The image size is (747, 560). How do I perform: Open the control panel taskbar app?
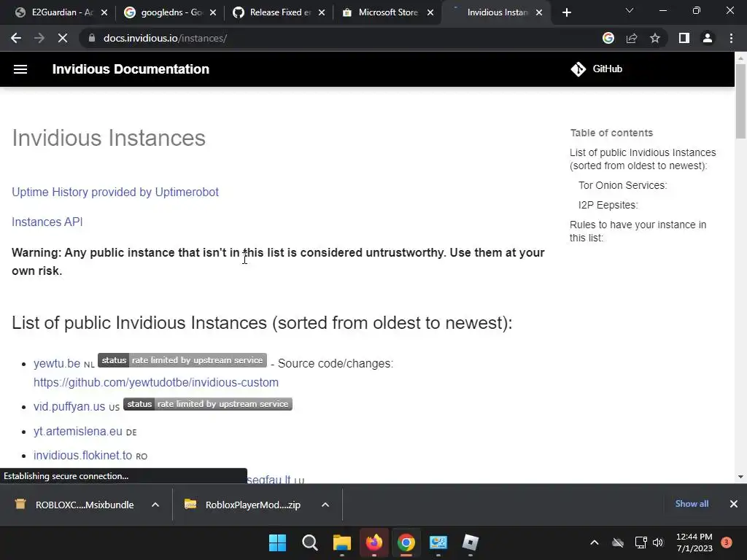438,542
